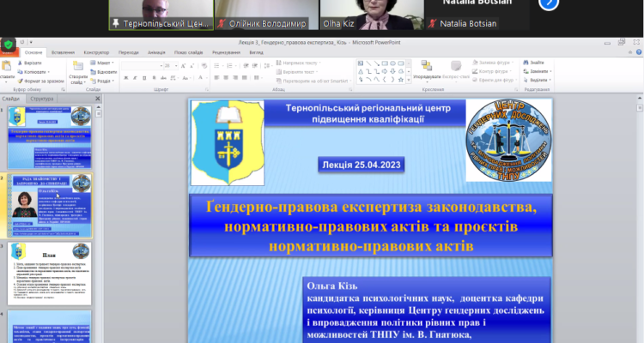Select the Rectangle shape in the gallery

pos(385,63)
